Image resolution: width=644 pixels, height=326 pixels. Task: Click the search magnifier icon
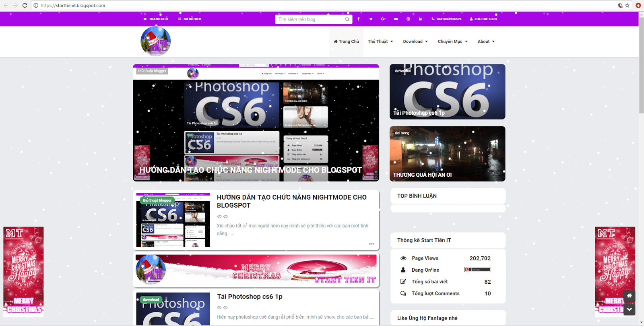(347, 19)
